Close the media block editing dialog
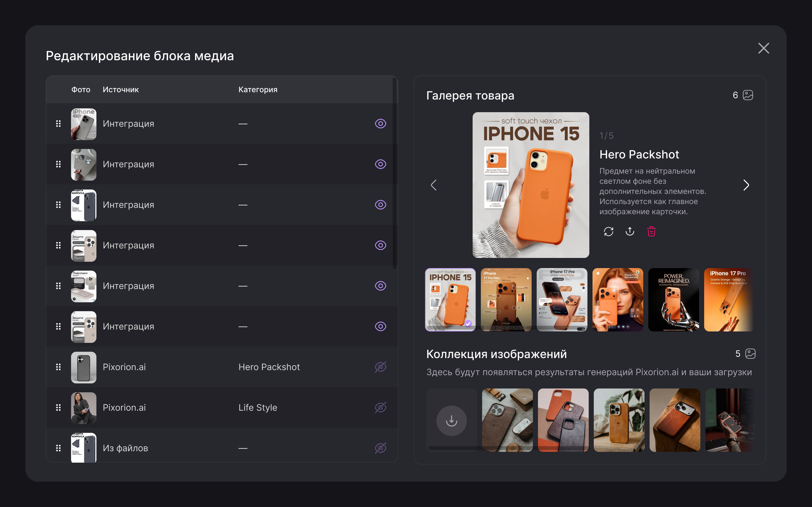This screenshot has height=507, width=812. tap(763, 48)
